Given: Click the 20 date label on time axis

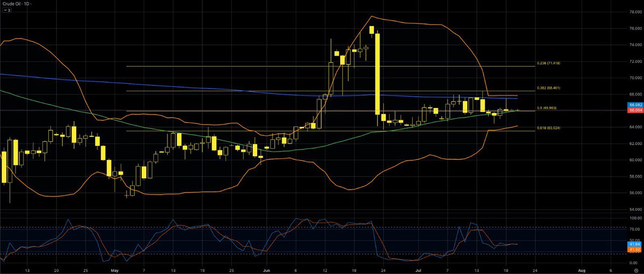Looking at the screenshot, I should click(57, 270).
